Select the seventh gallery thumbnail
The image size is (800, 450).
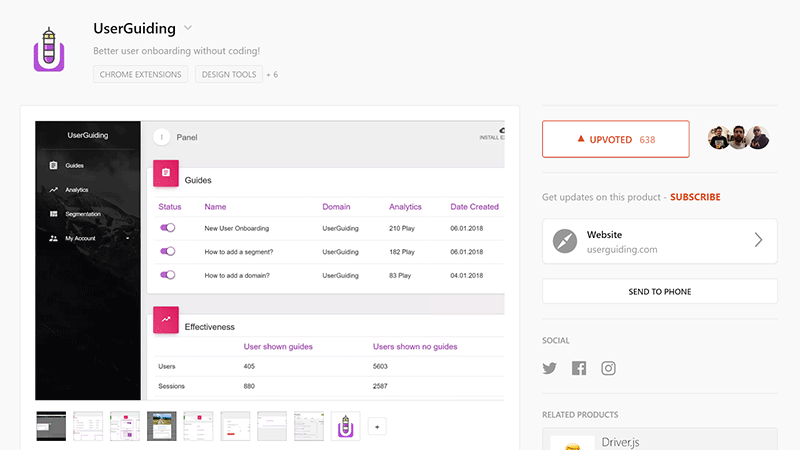[x=272, y=426]
